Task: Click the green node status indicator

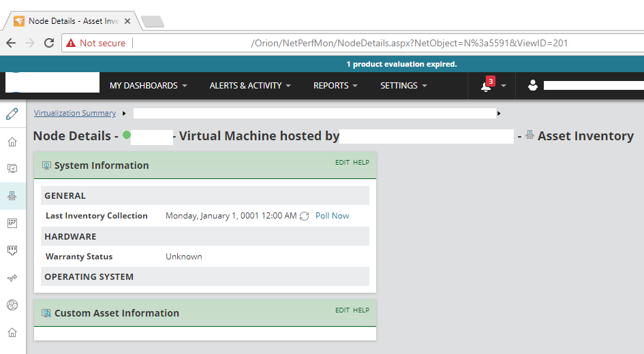Action: coord(127,135)
